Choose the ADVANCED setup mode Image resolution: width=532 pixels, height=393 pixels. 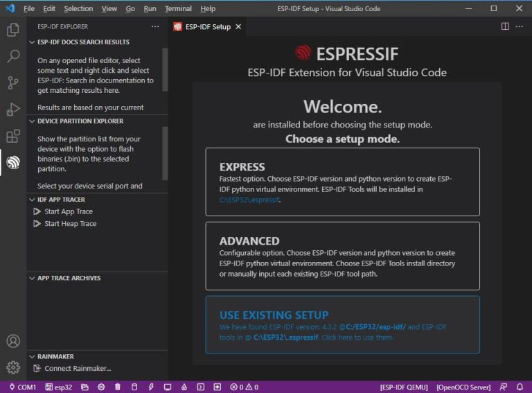pos(342,256)
